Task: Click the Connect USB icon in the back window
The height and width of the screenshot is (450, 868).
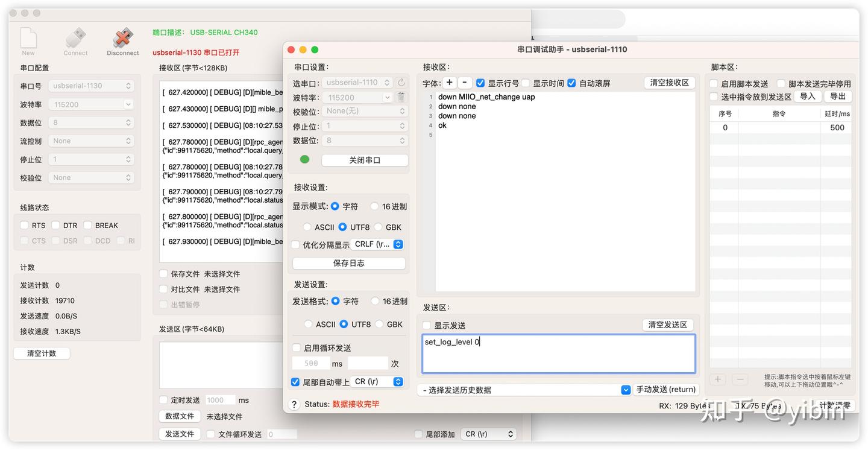Action: click(x=75, y=38)
